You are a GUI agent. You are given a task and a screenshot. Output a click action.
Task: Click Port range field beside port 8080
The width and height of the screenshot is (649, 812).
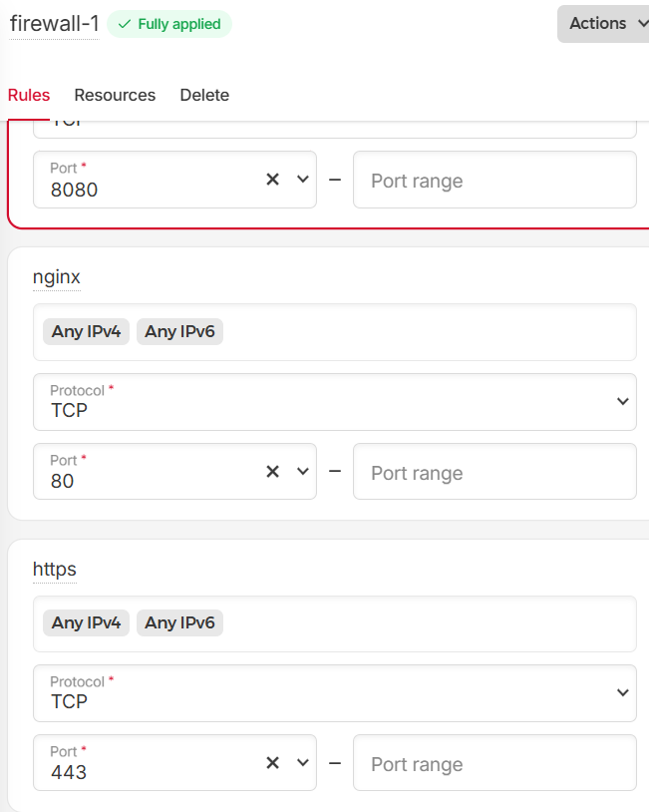click(494, 180)
